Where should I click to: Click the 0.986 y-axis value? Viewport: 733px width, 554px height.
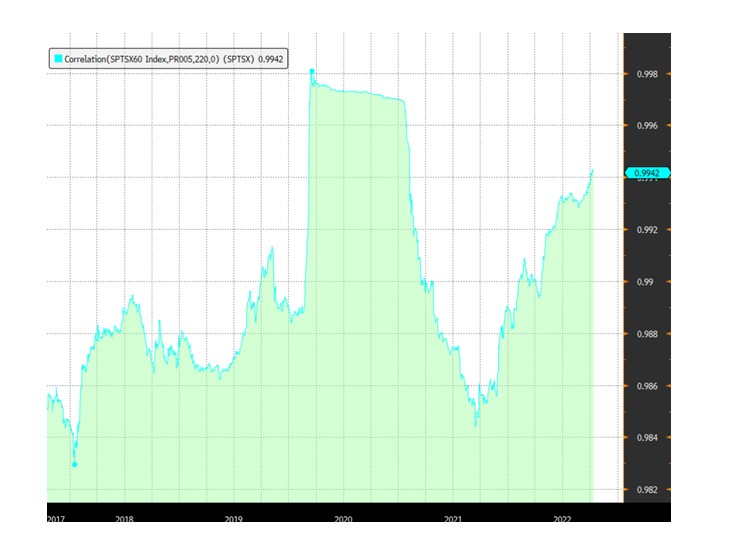pos(646,386)
